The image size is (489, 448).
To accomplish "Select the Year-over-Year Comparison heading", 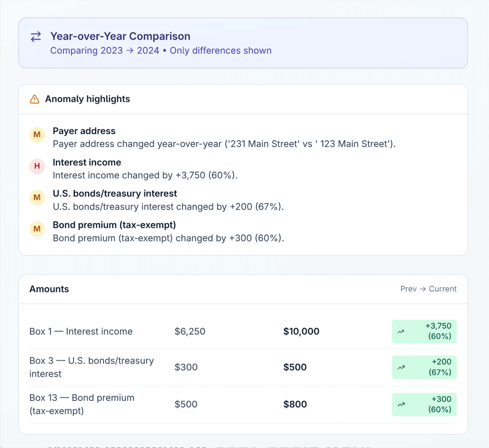I will coord(120,36).
